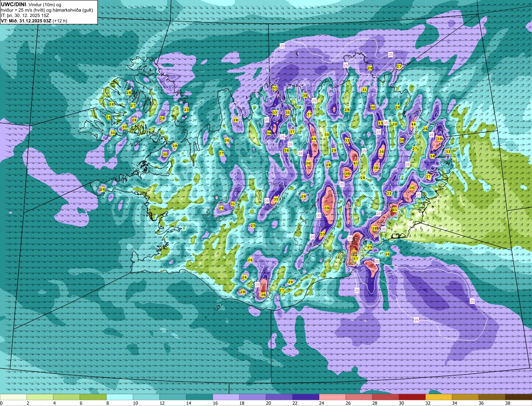Click the scale tick label "38"
The width and height of the screenshot is (532, 406).
pos(508,403)
